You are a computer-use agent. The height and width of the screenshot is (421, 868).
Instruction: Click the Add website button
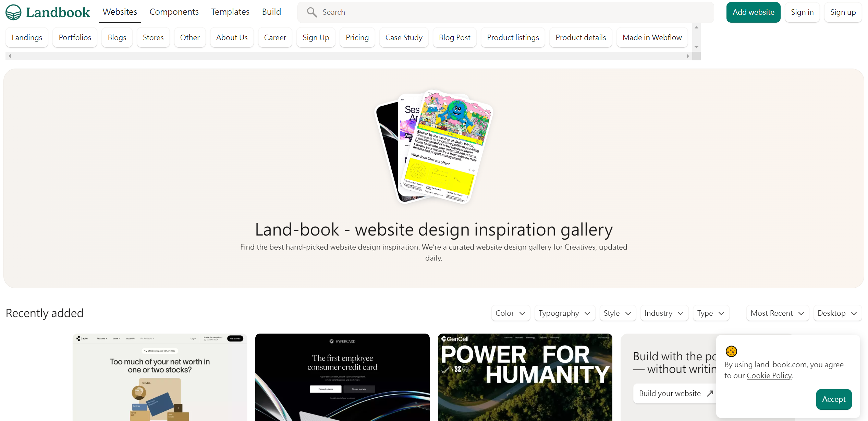753,12
